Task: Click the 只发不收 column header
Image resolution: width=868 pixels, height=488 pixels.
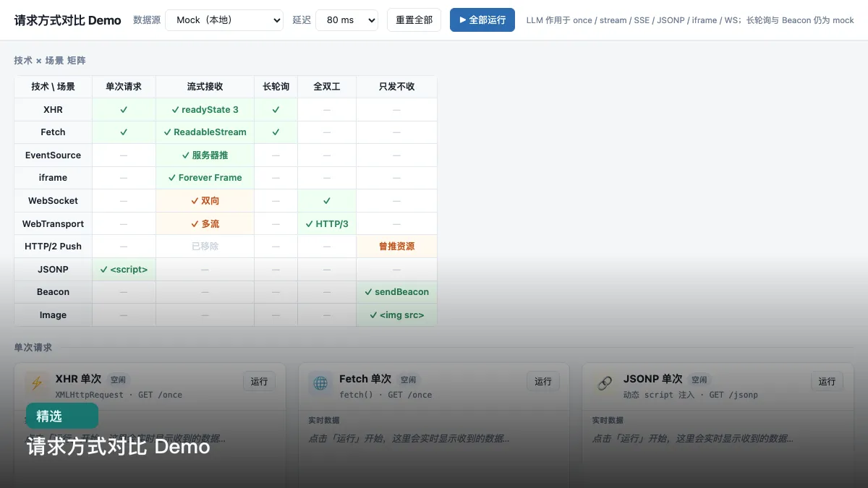Action: [x=396, y=87]
